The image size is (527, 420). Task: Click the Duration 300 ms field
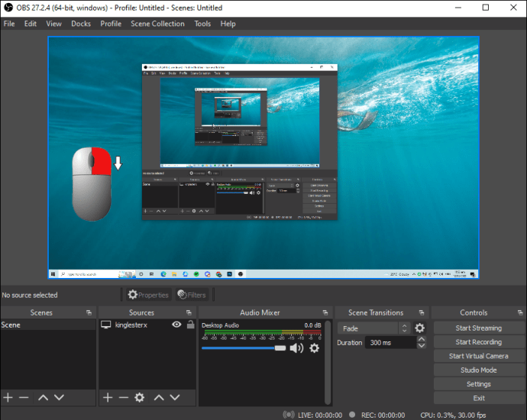[x=391, y=343]
